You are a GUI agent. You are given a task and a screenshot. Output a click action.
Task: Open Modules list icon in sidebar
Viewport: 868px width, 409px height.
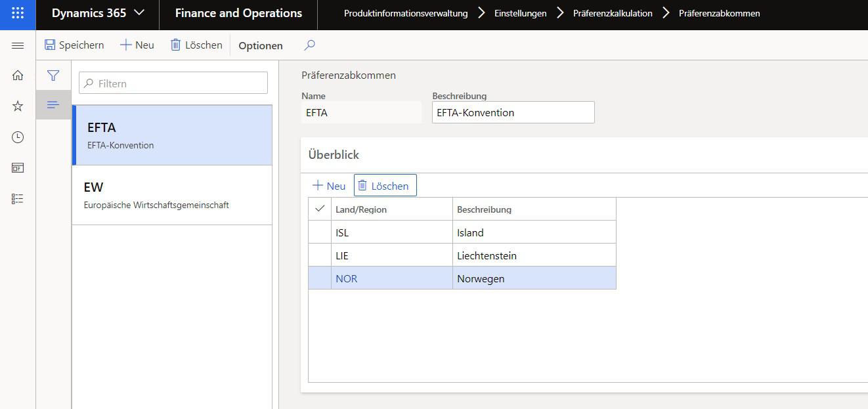[x=18, y=199]
